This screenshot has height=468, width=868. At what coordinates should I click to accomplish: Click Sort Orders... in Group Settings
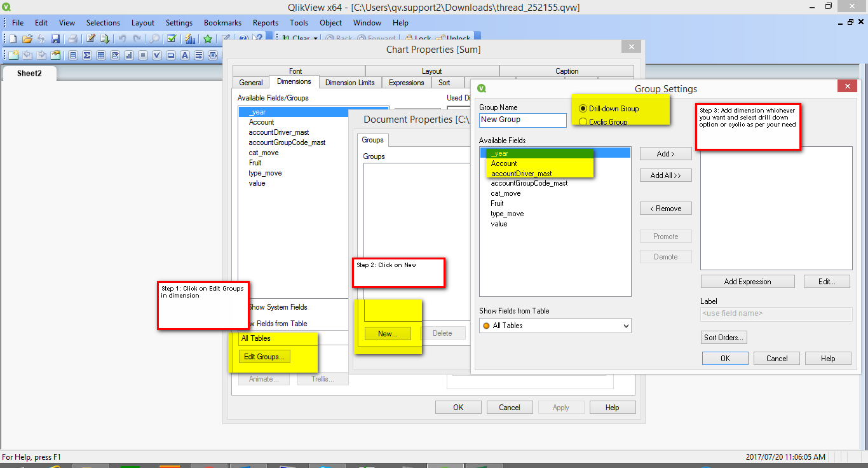point(724,338)
